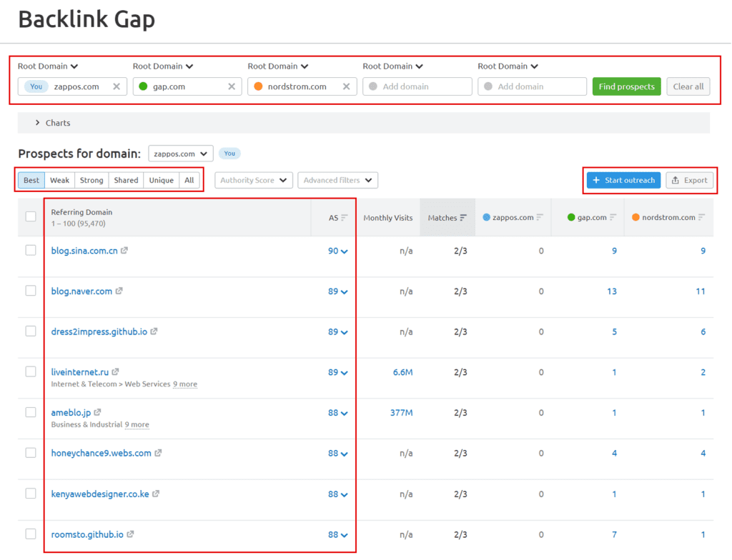Open external link icon for kenyawebdesigner.co.ke
Screen dimensions: 732x560
pyautogui.click(x=156, y=494)
